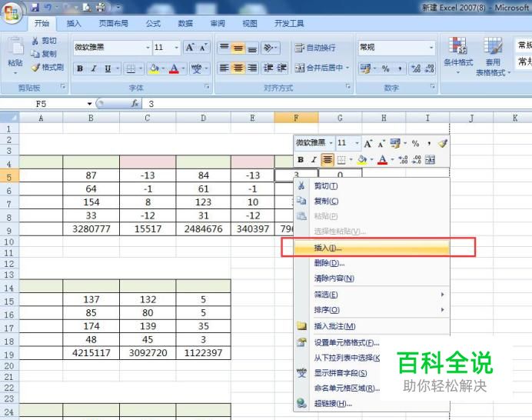532x420 pixels.
Task: Click mini toolbar red font color A
Action: [382, 159]
